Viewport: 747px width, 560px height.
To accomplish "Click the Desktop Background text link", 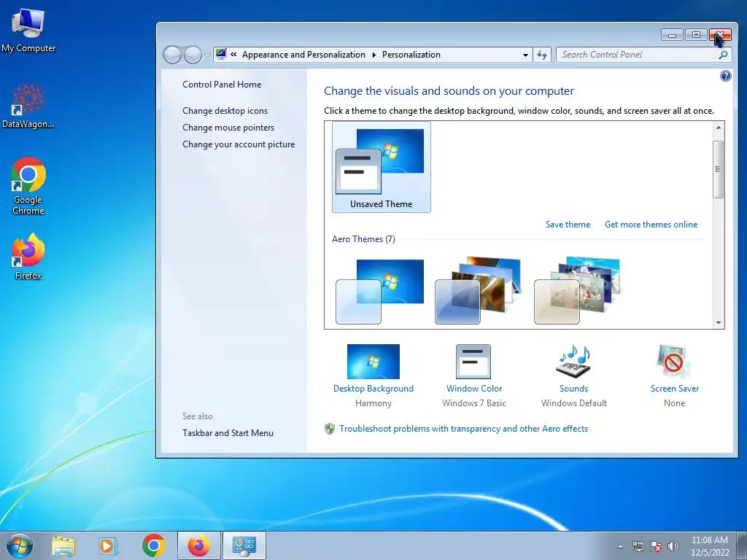I will tap(373, 389).
